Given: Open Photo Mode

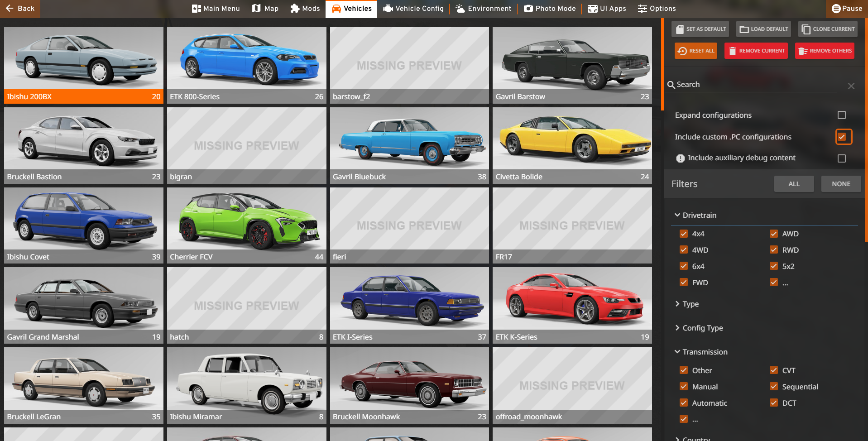Looking at the screenshot, I should click(x=550, y=9).
